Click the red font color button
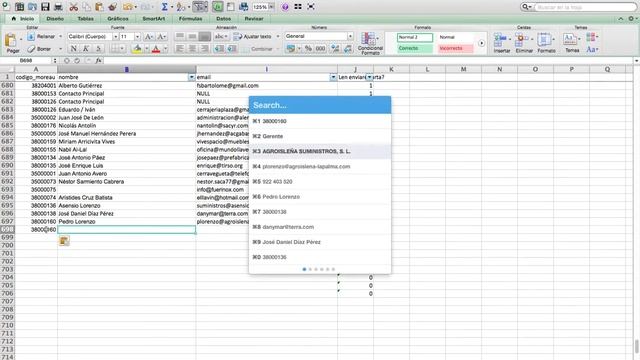 click(156, 49)
